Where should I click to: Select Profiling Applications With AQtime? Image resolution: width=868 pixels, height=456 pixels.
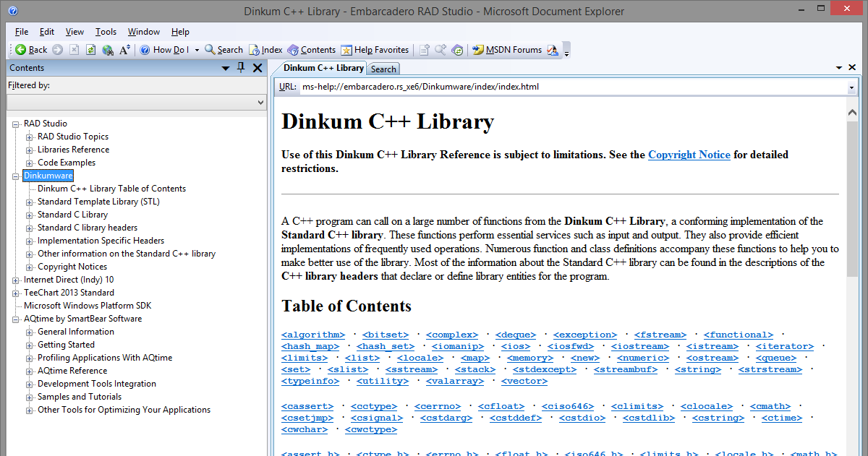105,358
